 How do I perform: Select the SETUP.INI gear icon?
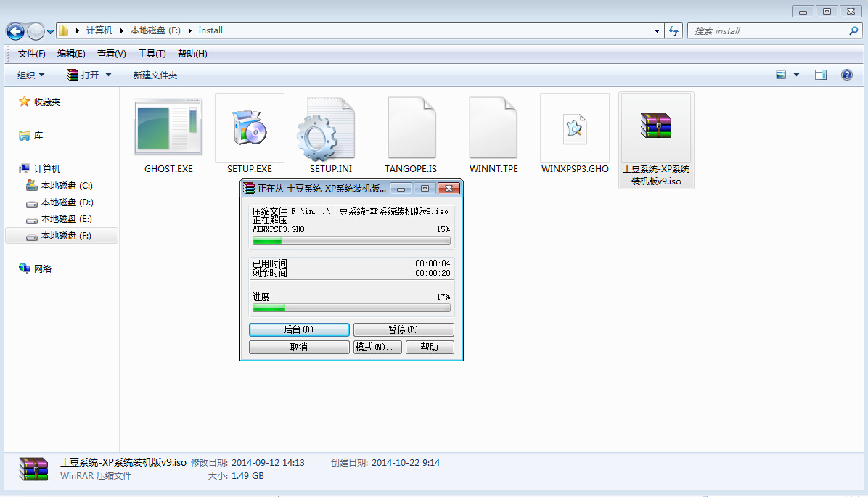tap(331, 128)
